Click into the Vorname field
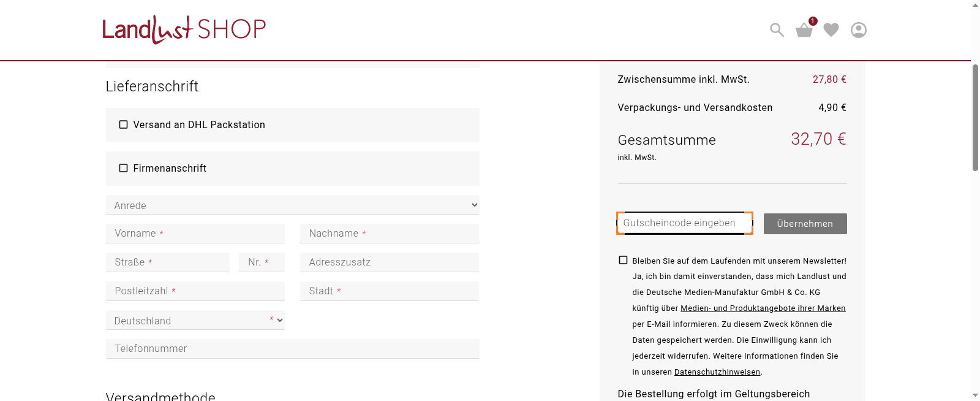This screenshot has width=980, height=401. tap(195, 234)
